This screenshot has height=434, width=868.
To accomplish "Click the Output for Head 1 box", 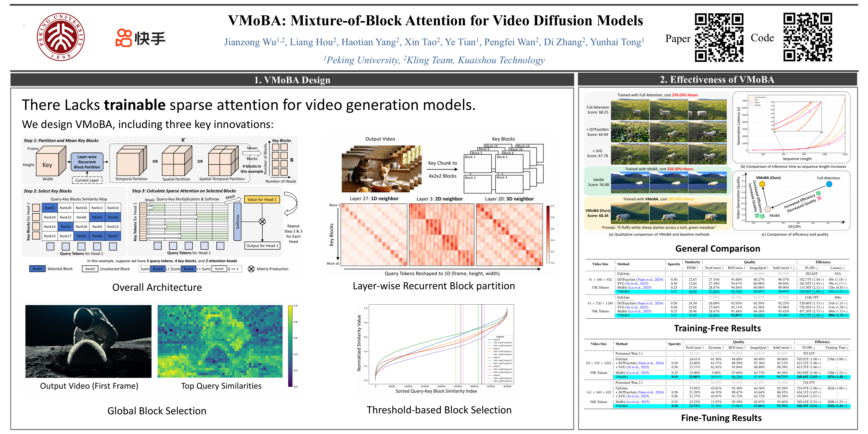I will pyautogui.click(x=262, y=246).
